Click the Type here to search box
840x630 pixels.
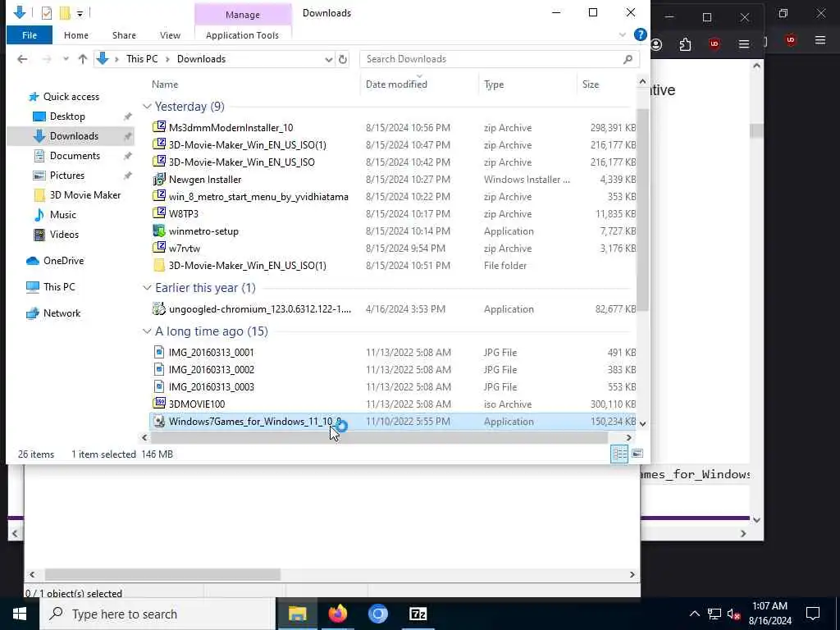pos(158,614)
